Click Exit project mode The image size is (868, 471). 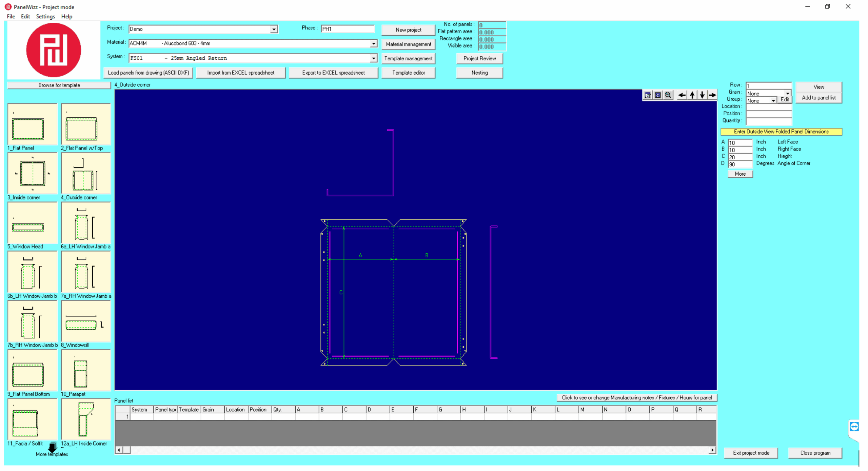[751, 453]
